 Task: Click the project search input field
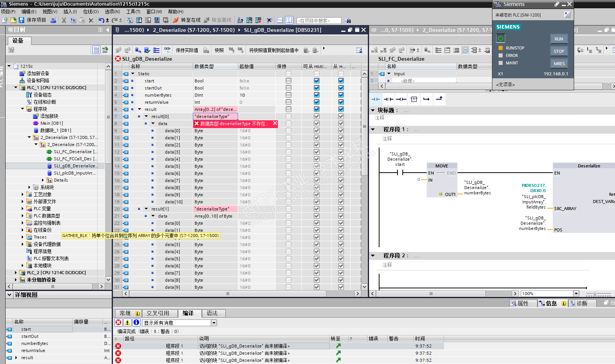point(319,21)
